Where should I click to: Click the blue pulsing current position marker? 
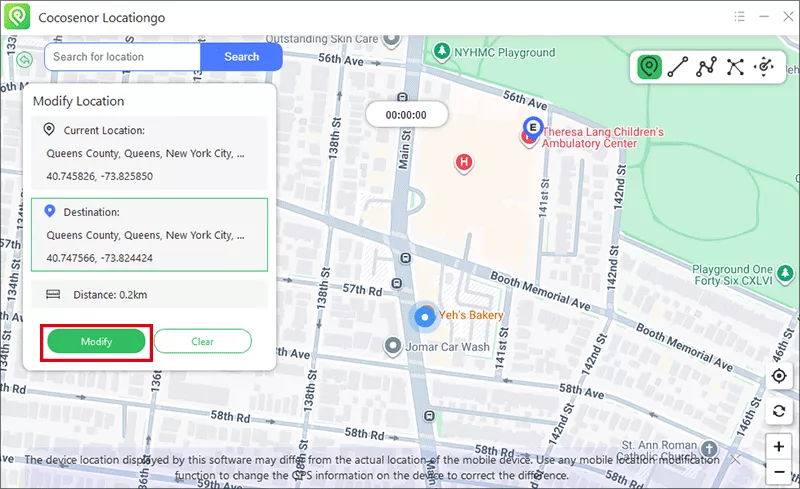click(x=424, y=317)
